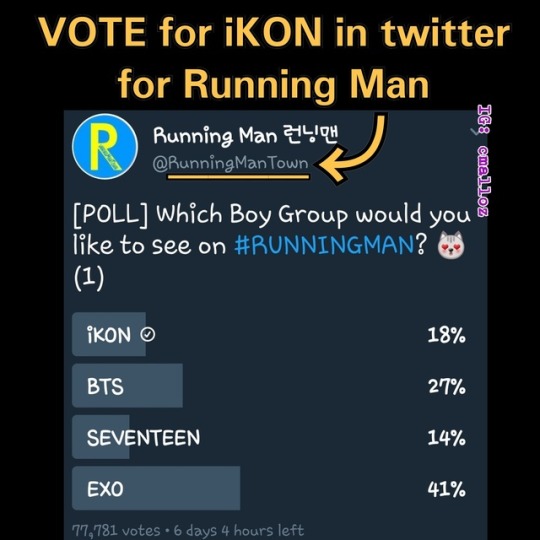The height and width of the screenshot is (540, 540).
Task: Click the 77,781 votes count text
Action: coord(116,530)
